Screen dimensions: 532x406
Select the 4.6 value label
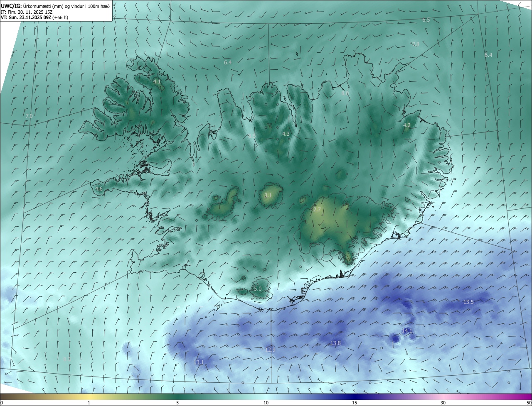[x=99, y=188]
